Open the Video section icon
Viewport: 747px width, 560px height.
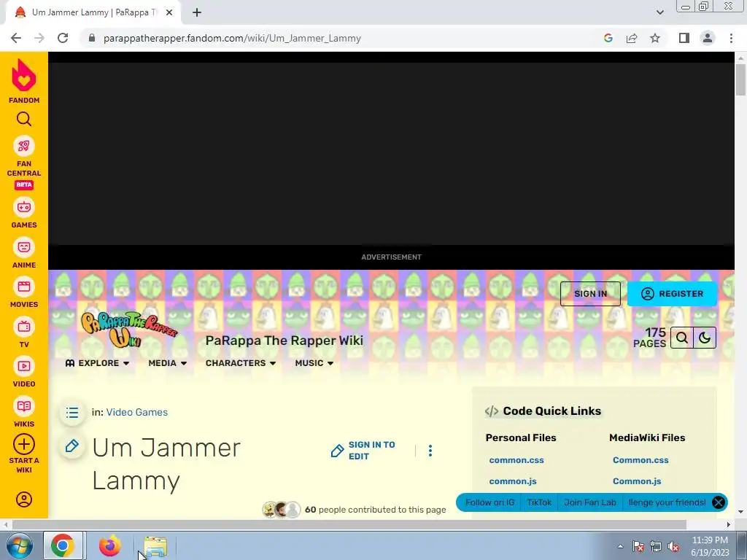(x=24, y=367)
